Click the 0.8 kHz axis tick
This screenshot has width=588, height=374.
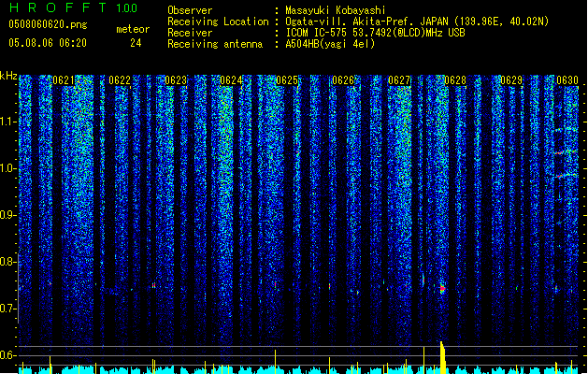pos(8,262)
